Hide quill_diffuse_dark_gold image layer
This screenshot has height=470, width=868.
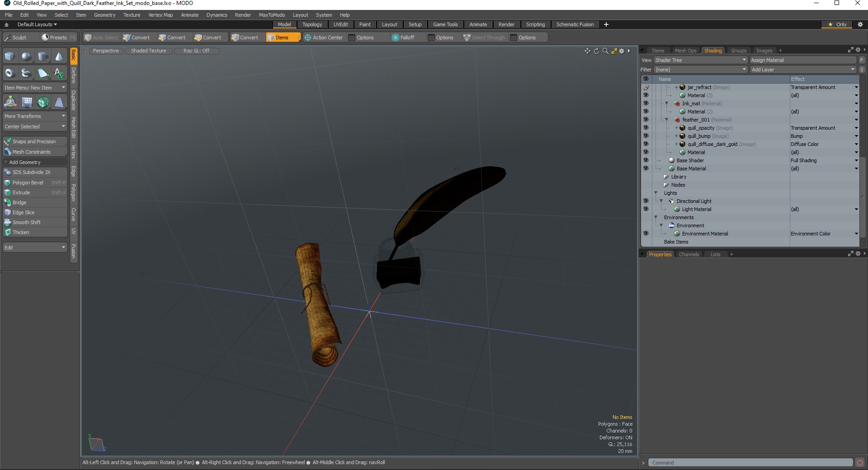(646, 144)
